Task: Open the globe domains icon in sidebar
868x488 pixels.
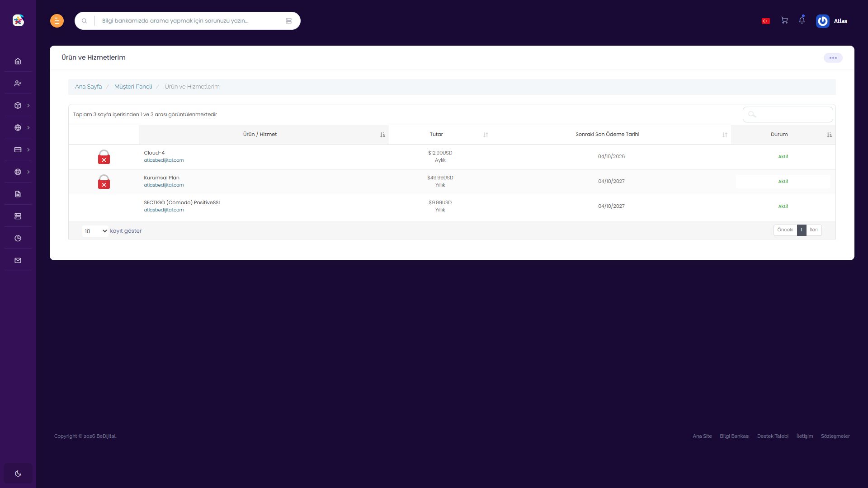Action: pyautogui.click(x=18, y=127)
